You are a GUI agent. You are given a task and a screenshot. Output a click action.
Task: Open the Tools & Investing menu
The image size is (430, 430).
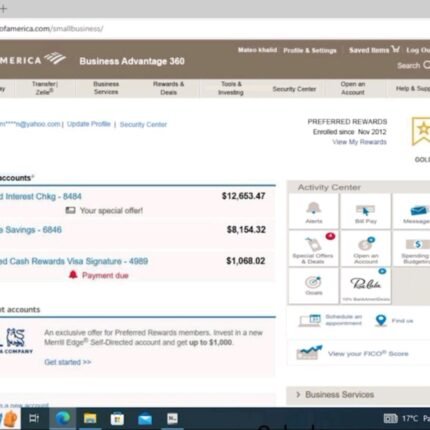pyautogui.click(x=231, y=88)
